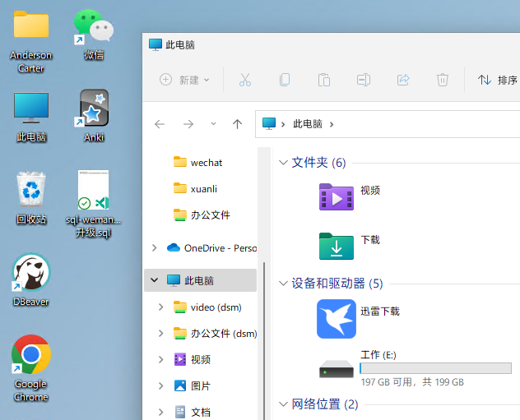This screenshot has height=420, width=520.
Task: Open the Anderson Carter desktop folder
Action: coord(30,41)
